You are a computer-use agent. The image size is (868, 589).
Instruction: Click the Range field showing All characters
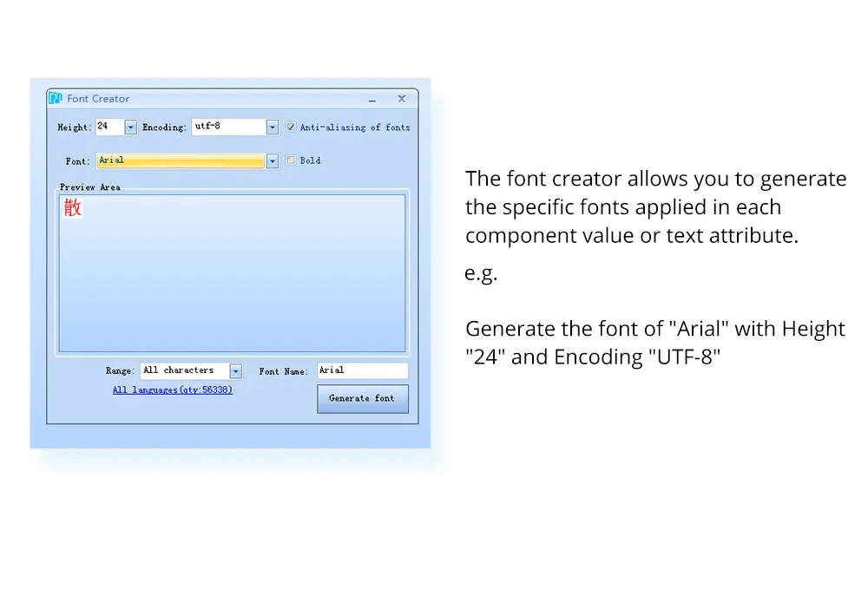click(185, 370)
